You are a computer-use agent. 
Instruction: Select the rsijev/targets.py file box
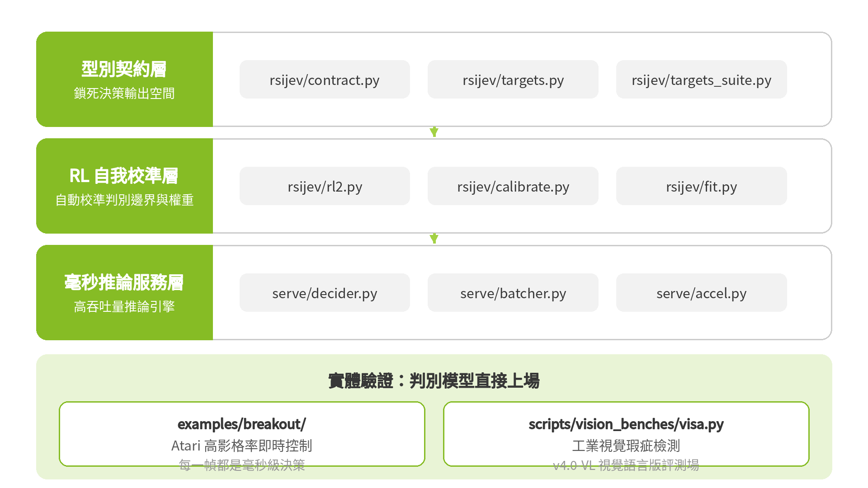[x=513, y=80]
